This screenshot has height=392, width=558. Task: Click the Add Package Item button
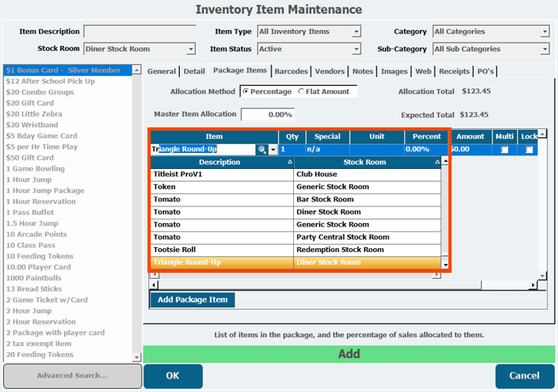(x=192, y=300)
